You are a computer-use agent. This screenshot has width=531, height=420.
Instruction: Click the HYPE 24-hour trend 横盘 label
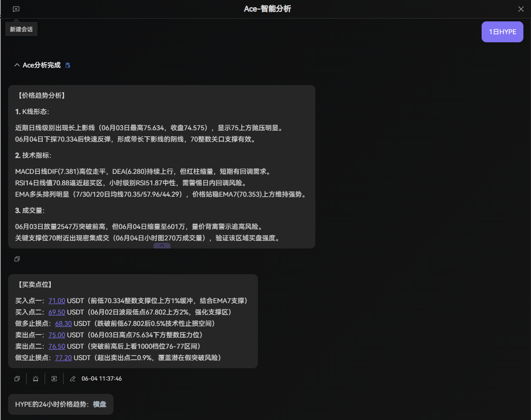100,404
